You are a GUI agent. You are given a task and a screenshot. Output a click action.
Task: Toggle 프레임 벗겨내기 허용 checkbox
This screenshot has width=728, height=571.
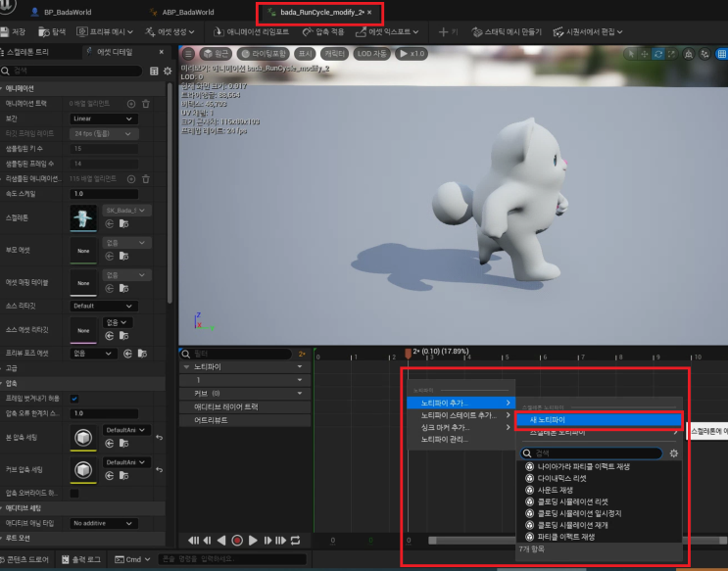[x=74, y=399]
